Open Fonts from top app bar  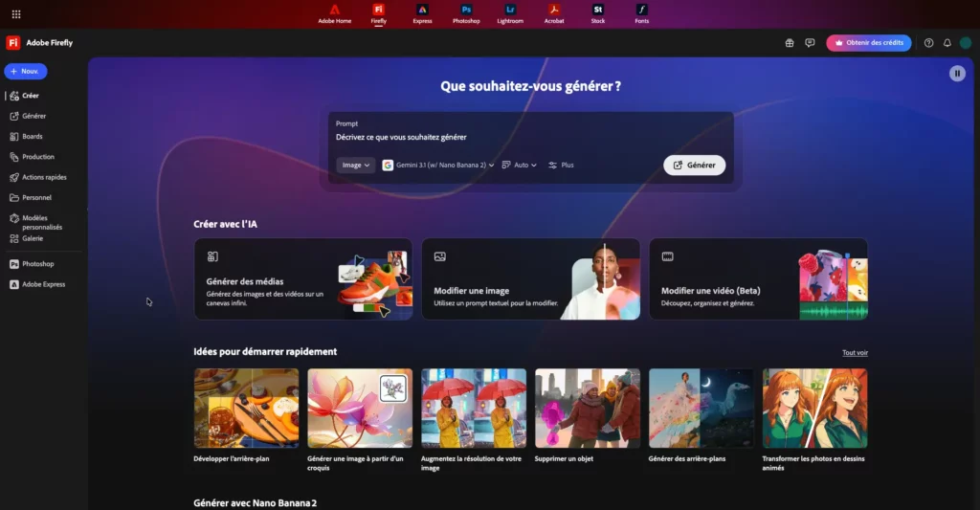[x=642, y=13]
